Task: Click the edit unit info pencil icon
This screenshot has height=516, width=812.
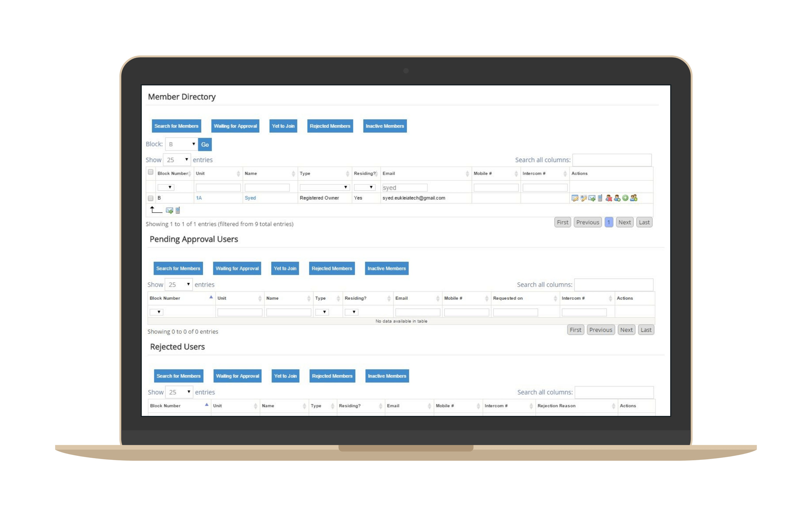Action: click(583, 198)
